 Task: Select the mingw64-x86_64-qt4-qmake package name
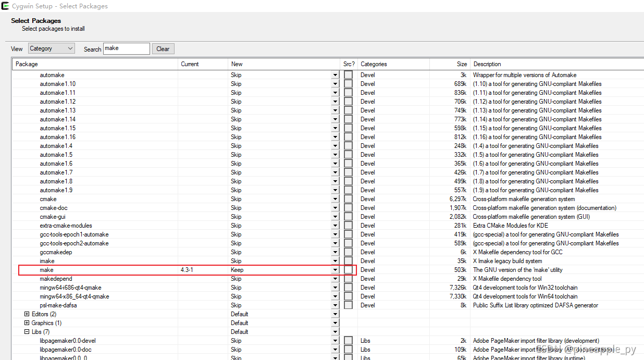tap(75, 296)
